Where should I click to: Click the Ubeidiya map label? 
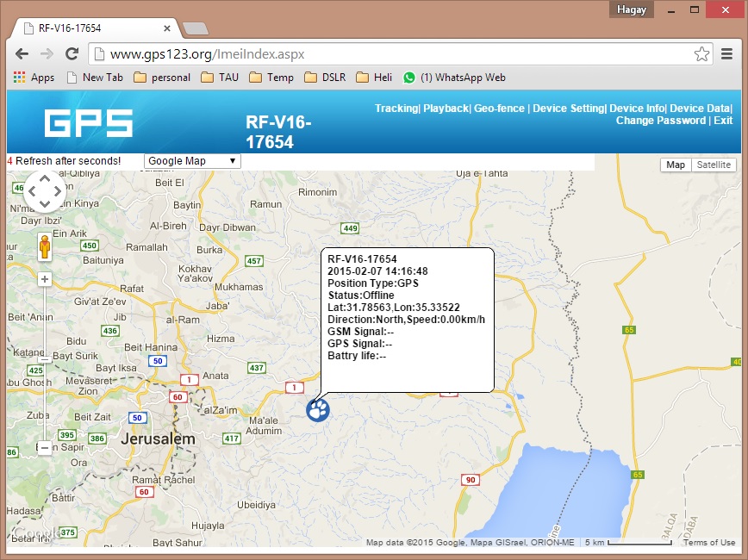tap(256, 505)
